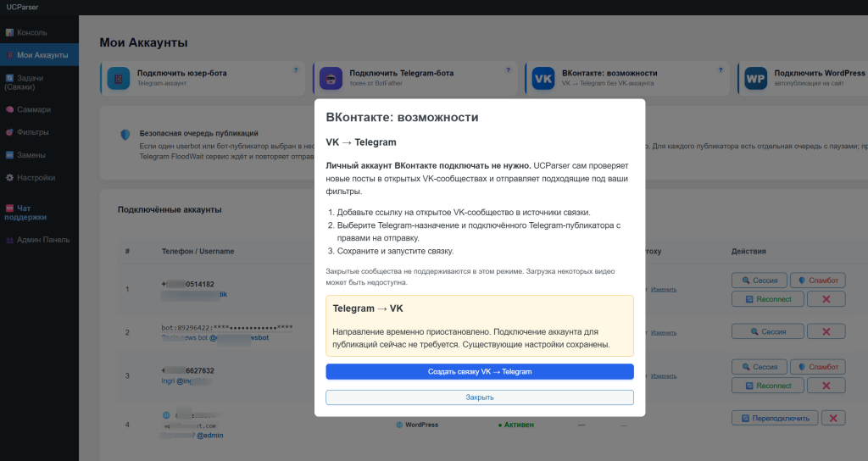This screenshot has height=461, width=868.
Task: Click the VK logo icon
Action: (543, 79)
